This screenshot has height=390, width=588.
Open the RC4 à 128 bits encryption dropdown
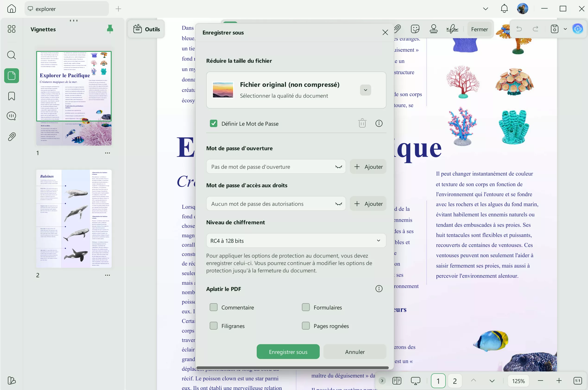pyautogui.click(x=296, y=241)
